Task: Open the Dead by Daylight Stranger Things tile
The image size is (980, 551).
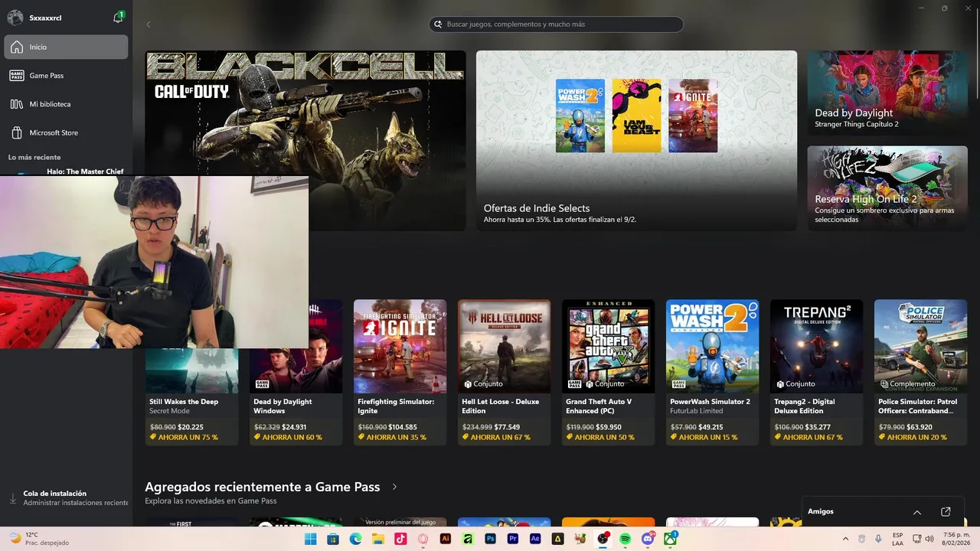Action: (887, 93)
